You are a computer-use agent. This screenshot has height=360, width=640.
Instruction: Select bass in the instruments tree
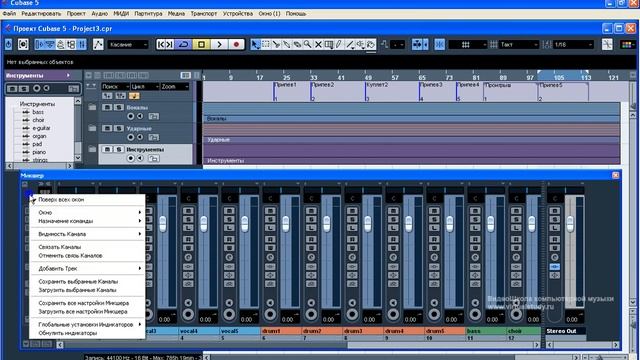pyautogui.click(x=38, y=112)
